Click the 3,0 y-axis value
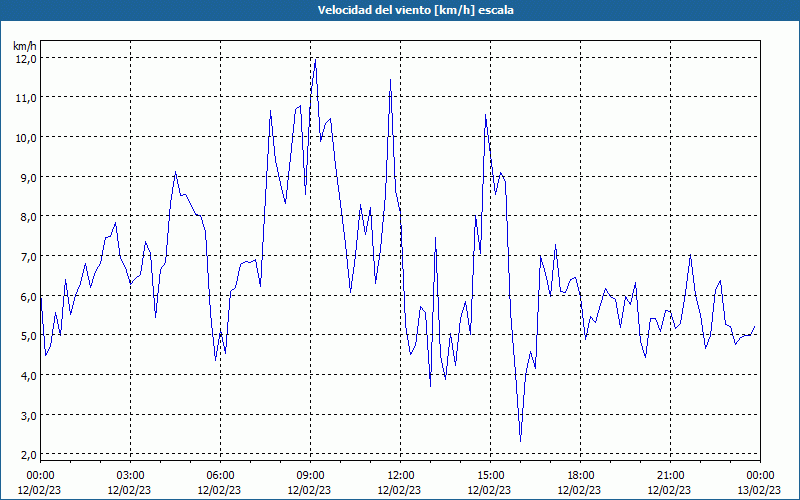Screen dimensions: 800x500 [28, 415]
